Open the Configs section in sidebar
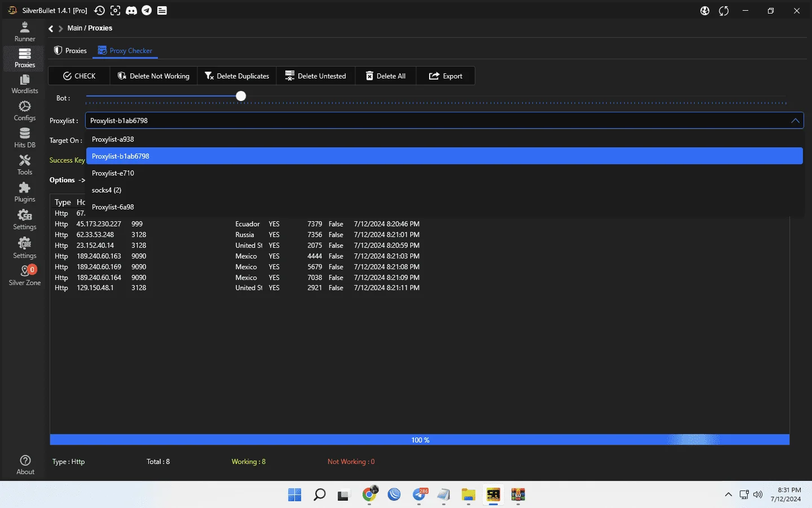The image size is (812, 508). 25,111
